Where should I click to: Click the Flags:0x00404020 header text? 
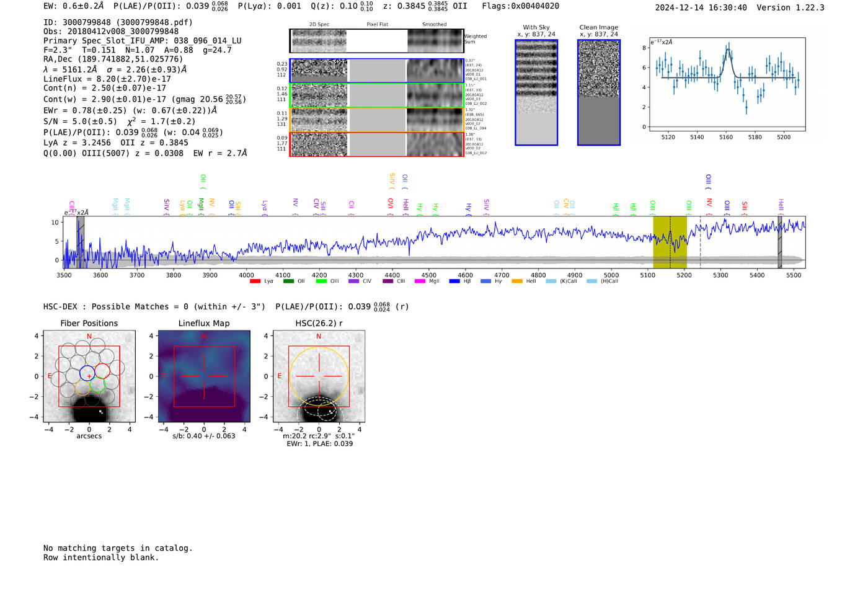pos(520,6)
